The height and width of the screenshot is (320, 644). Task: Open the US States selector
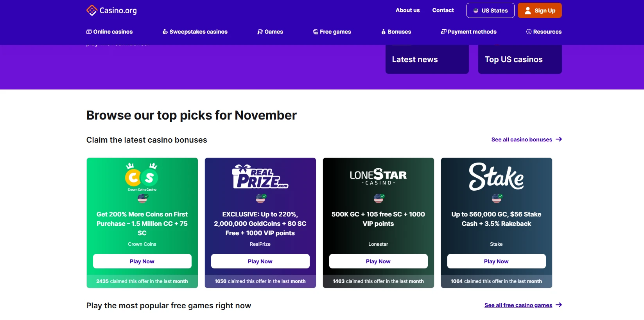click(490, 11)
